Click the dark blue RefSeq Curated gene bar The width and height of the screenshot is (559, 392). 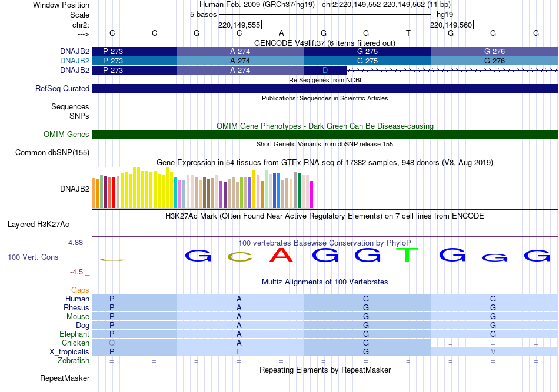(x=325, y=88)
